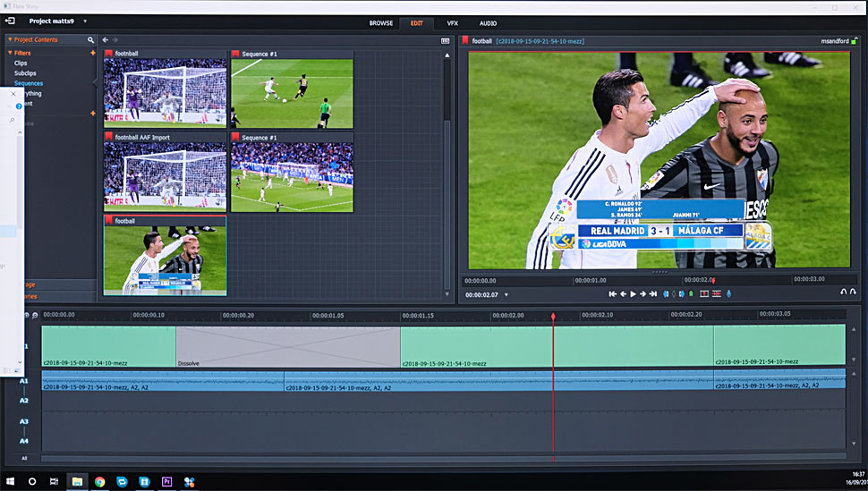This screenshot has width=868, height=491.
Task: Set the mark in point
Action: pyautogui.click(x=666, y=294)
